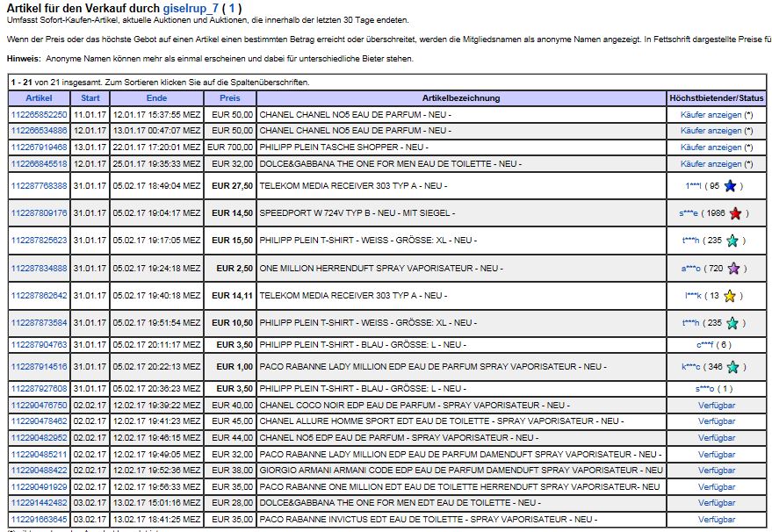Click Verfügbar for Chanel NO5 EDP at EUR 44,00
The width and height of the screenshot is (772, 532).
[717, 437]
